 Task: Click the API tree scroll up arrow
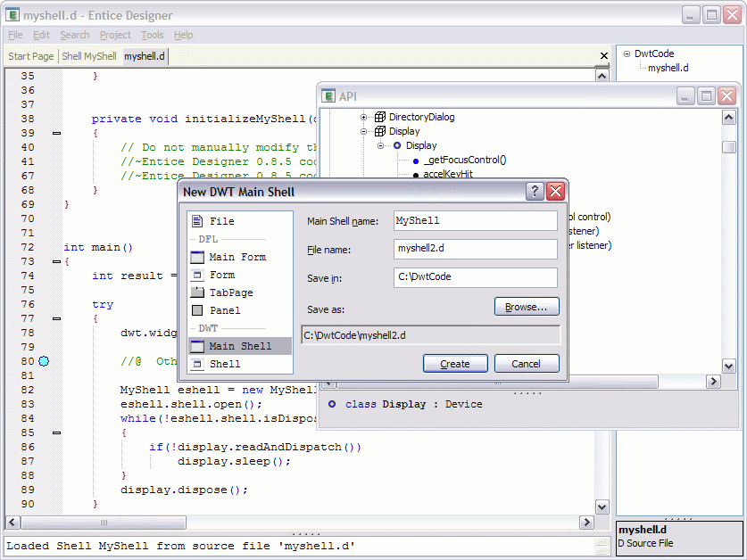tap(728, 117)
